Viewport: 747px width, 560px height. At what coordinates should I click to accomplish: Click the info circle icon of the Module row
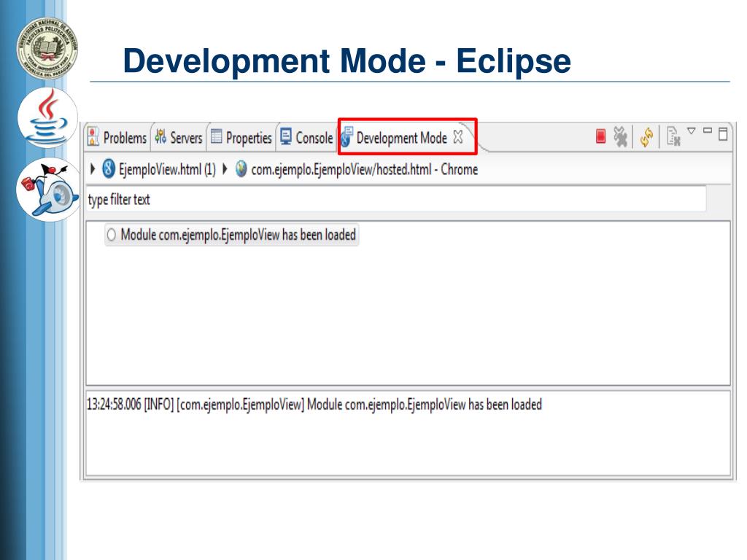(111, 235)
